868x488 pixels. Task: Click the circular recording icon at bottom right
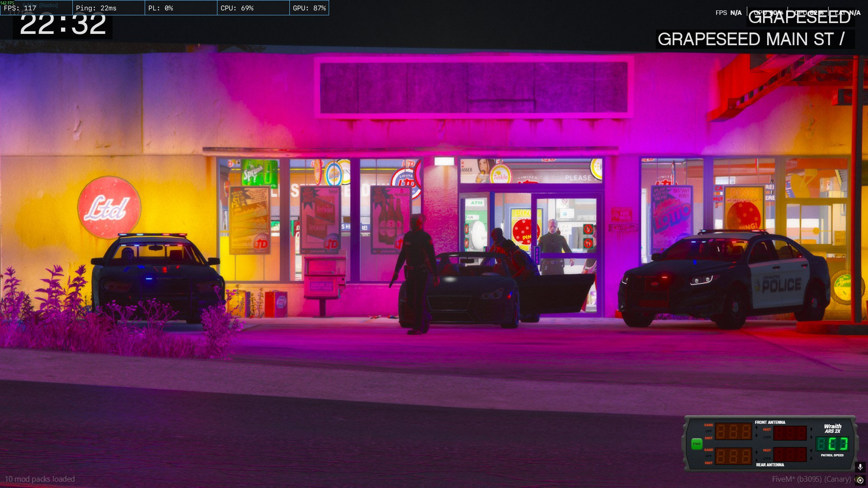(860, 480)
